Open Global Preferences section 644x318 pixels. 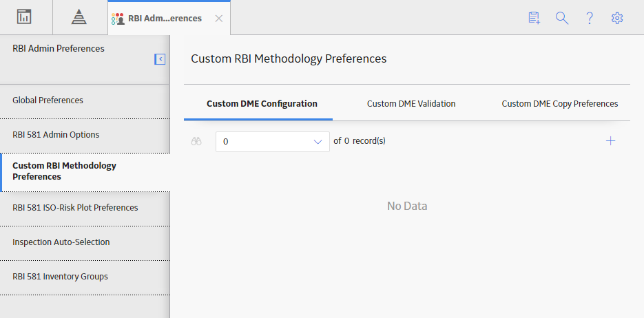pos(85,100)
